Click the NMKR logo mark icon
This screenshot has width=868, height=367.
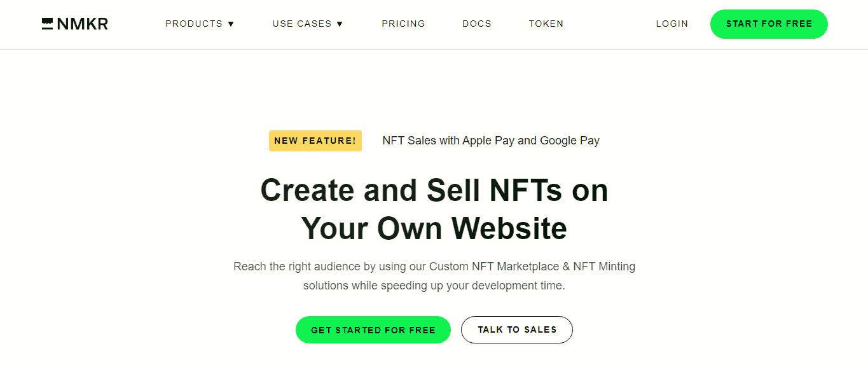[x=47, y=24]
